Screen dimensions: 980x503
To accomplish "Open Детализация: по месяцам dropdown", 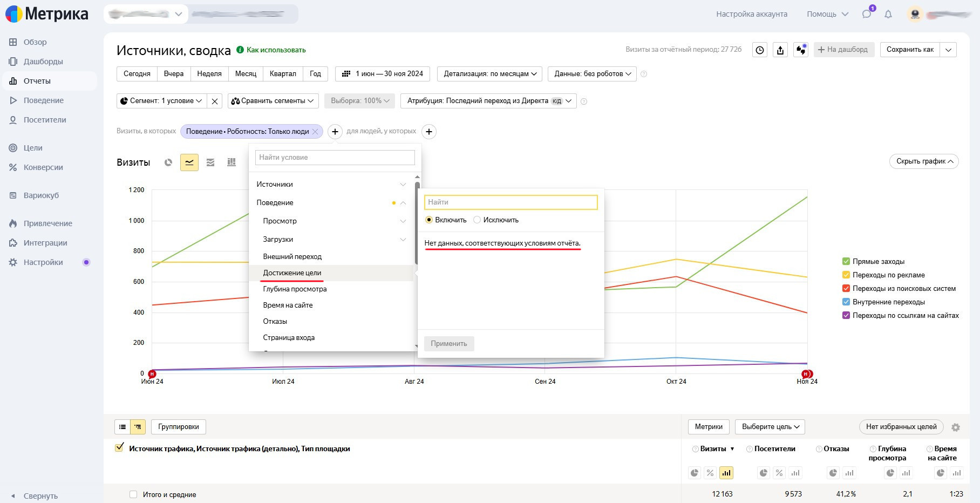I will click(x=490, y=74).
